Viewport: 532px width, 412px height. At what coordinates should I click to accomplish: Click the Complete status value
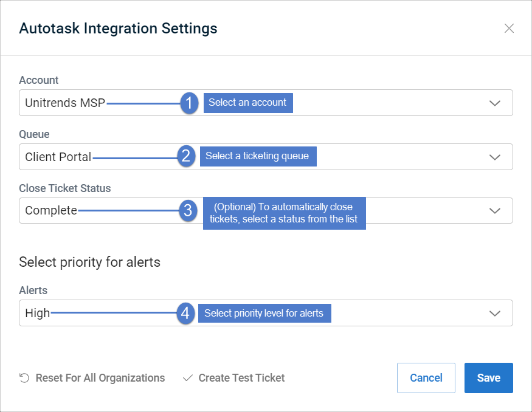pyautogui.click(x=51, y=211)
